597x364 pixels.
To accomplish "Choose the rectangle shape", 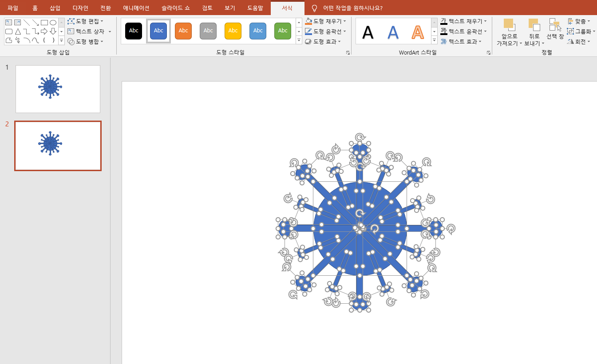I will (x=44, y=22).
